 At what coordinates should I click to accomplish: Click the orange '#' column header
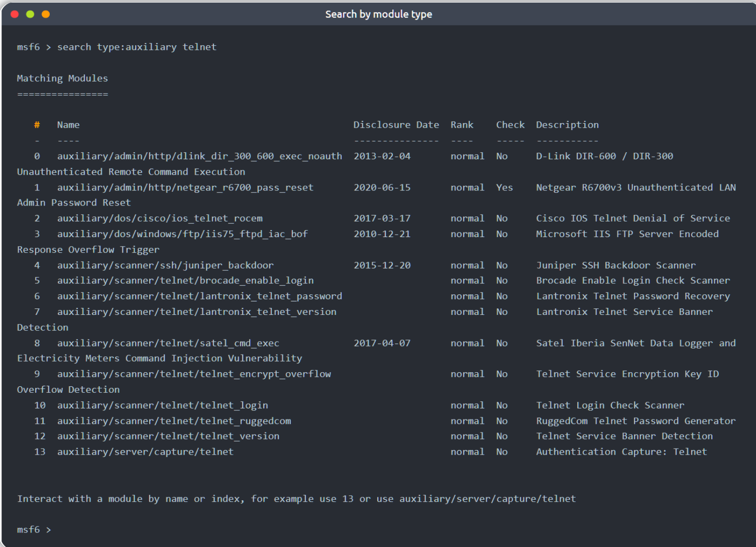point(37,125)
